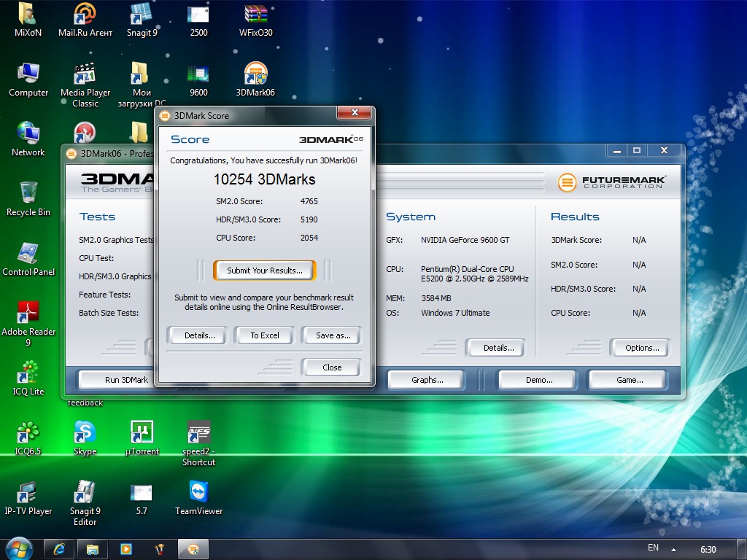Image resolution: width=747 pixels, height=560 pixels.
Task: Click Run 3DMark in main window
Action: click(126, 380)
